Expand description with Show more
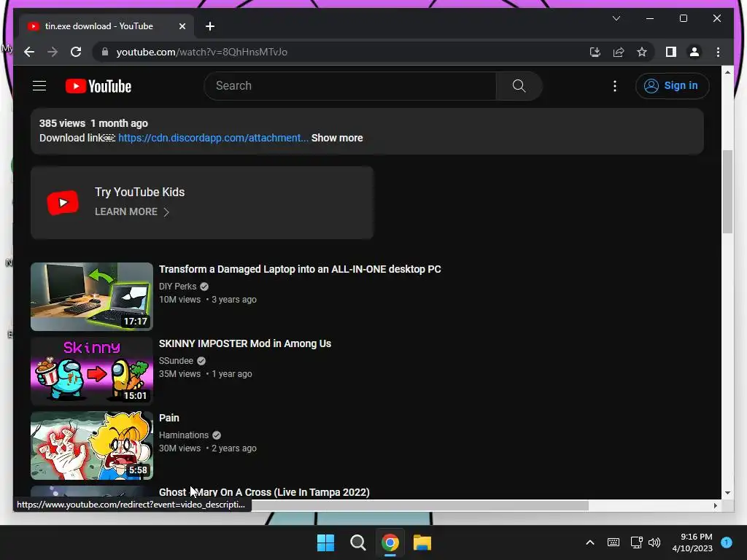This screenshot has width=747, height=560. [337, 138]
